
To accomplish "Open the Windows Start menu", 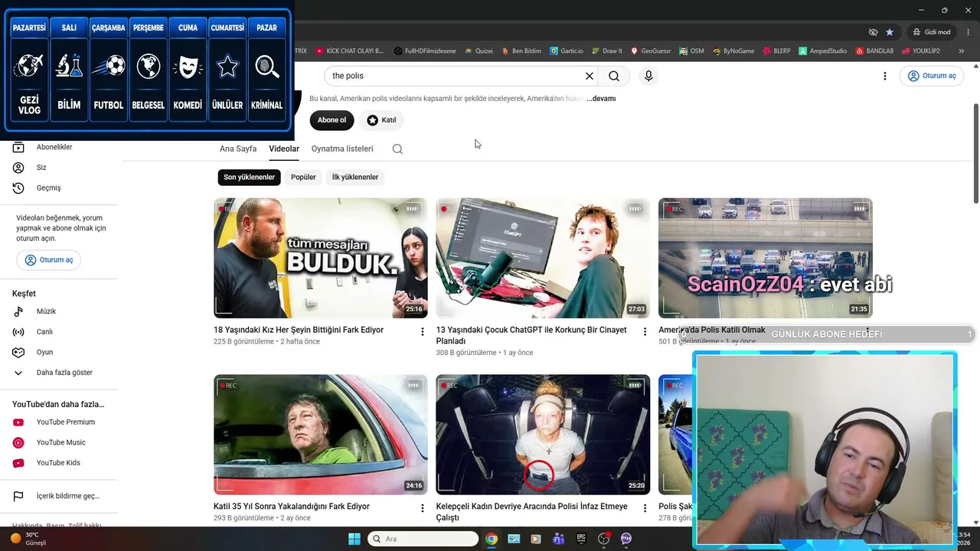I will [x=354, y=539].
